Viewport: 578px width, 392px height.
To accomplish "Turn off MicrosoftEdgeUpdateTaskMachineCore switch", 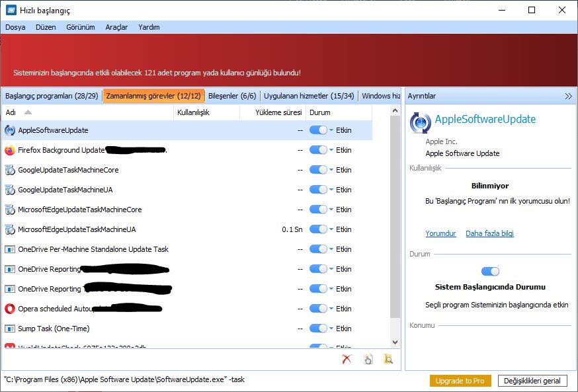I will [x=318, y=210].
